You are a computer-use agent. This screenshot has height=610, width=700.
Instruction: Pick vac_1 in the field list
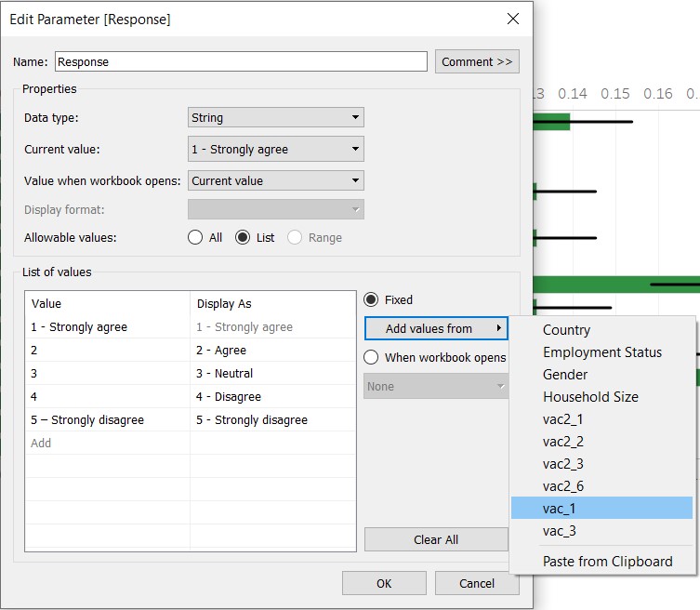pos(560,509)
